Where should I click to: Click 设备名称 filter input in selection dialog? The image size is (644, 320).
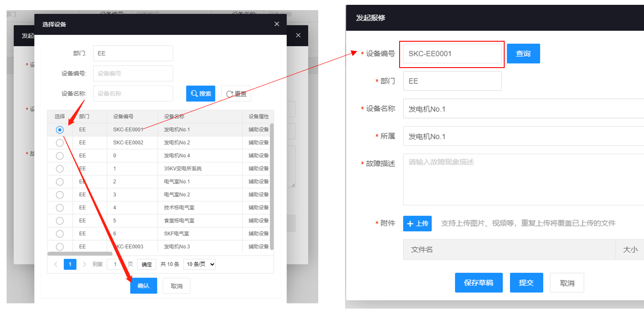133,93
